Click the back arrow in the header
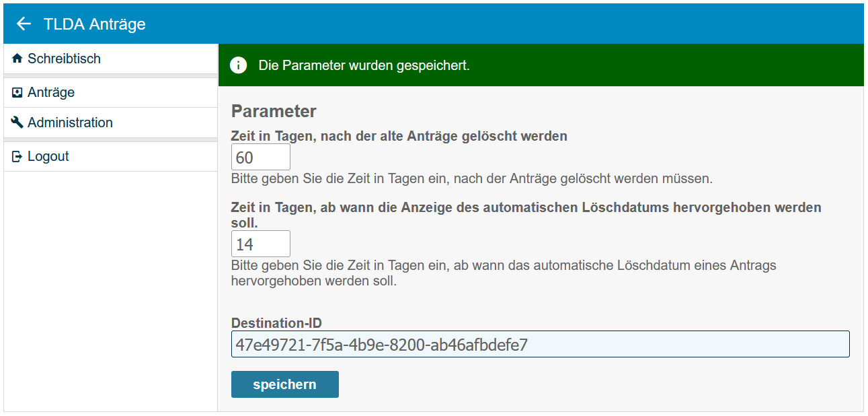This screenshot has height=416, width=868. pos(24,24)
